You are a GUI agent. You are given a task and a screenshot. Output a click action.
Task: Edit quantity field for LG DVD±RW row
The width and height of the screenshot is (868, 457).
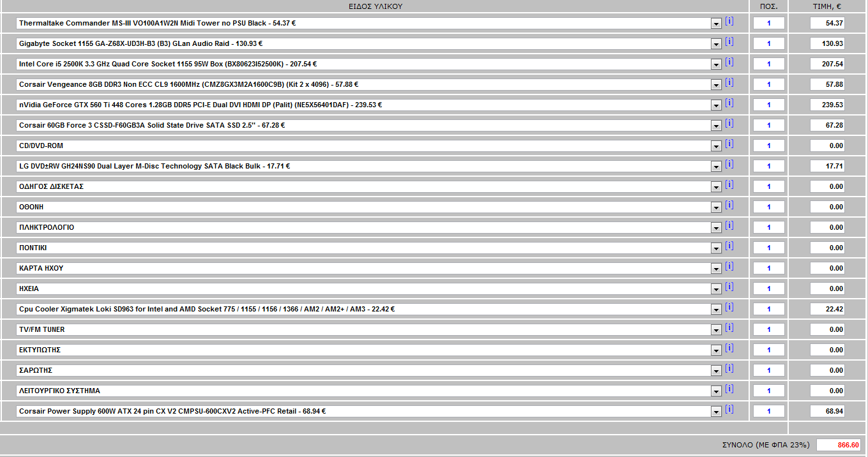point(769,166)
